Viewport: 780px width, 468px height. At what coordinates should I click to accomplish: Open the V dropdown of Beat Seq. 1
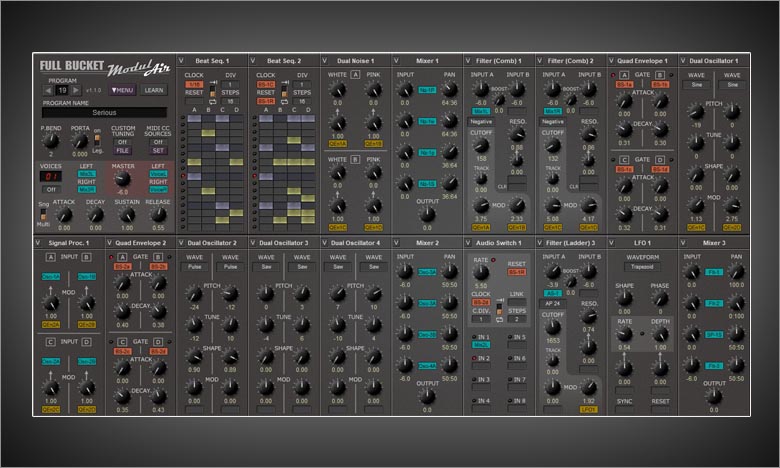point(181,61)
